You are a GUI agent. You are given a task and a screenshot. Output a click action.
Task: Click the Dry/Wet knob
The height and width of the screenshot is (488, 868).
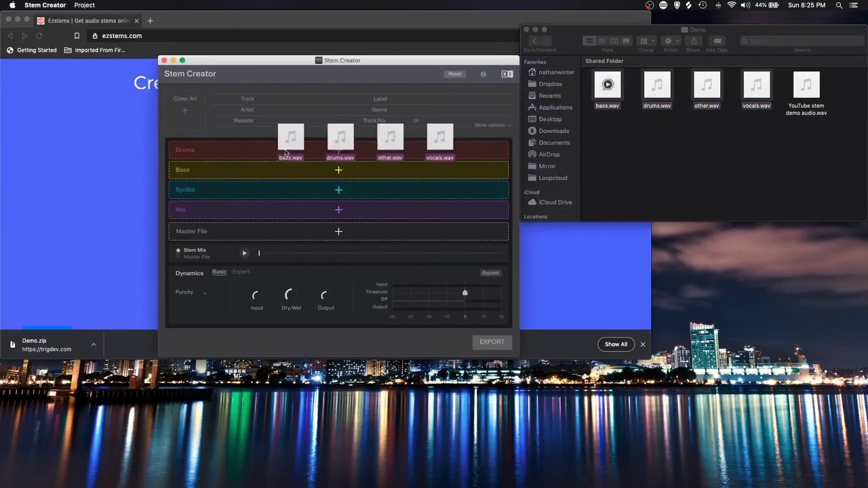click(x=291, y=295)
